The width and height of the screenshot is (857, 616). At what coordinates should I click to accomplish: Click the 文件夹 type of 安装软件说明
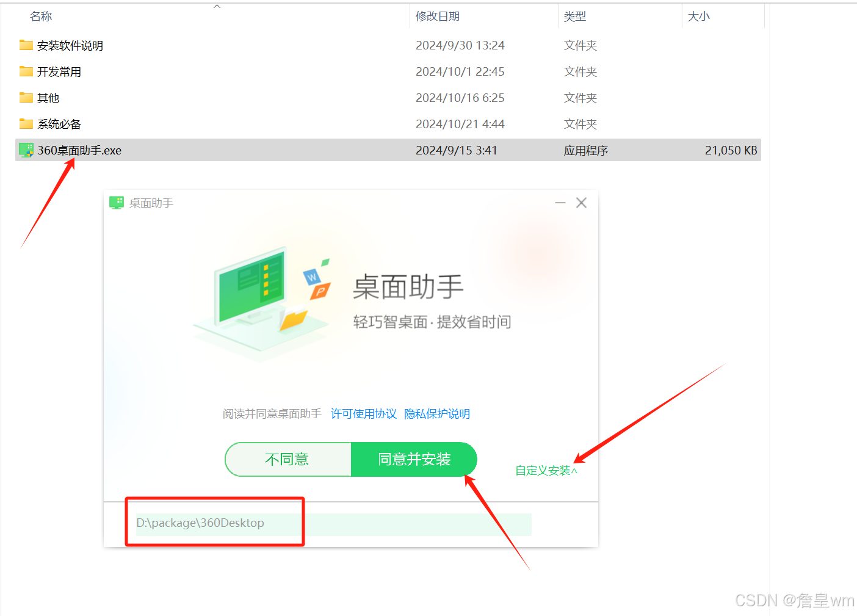click(580, 46)
